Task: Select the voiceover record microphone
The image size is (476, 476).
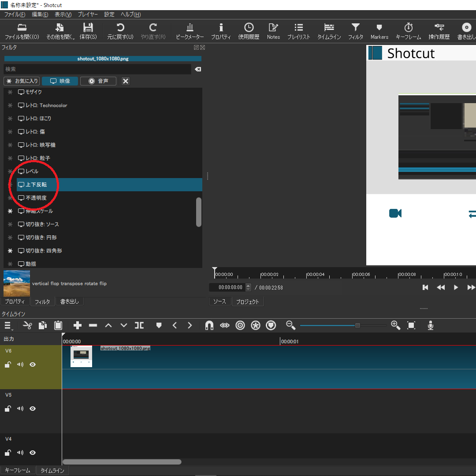Action: (x=431, y=325)
